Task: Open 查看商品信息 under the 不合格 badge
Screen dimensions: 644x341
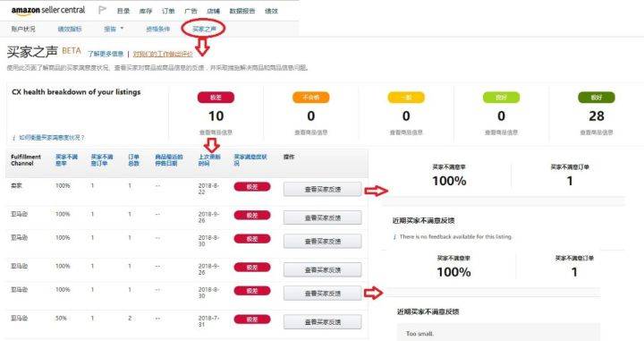Action: pos(311,132)
